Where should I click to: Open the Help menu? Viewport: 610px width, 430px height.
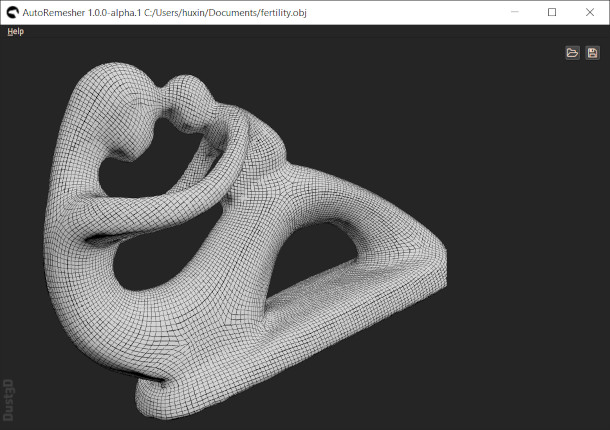(16, 32)
